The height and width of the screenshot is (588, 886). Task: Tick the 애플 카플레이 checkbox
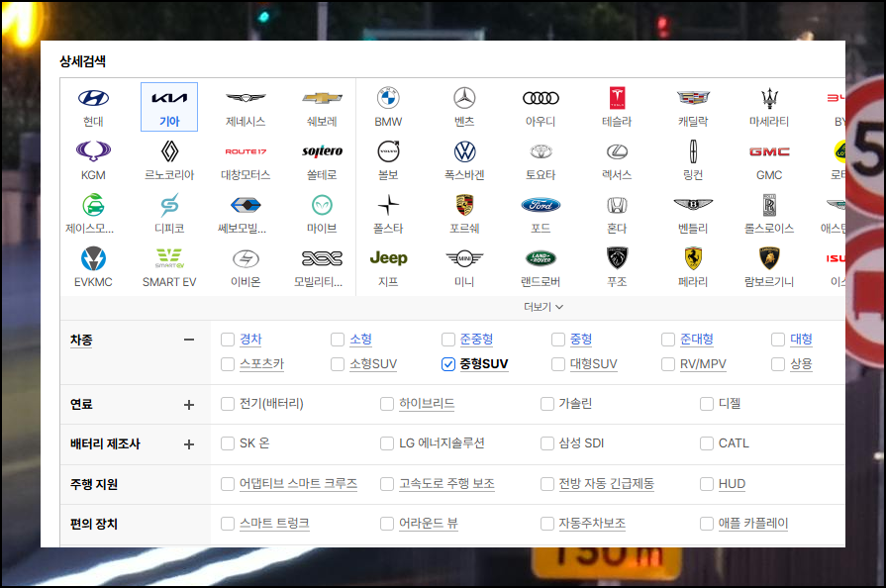pos(707,524)
